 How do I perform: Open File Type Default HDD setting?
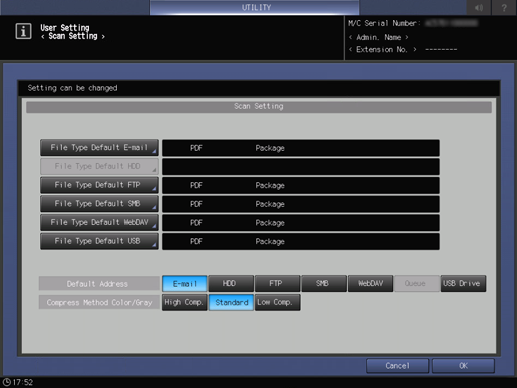pos(99,166)
